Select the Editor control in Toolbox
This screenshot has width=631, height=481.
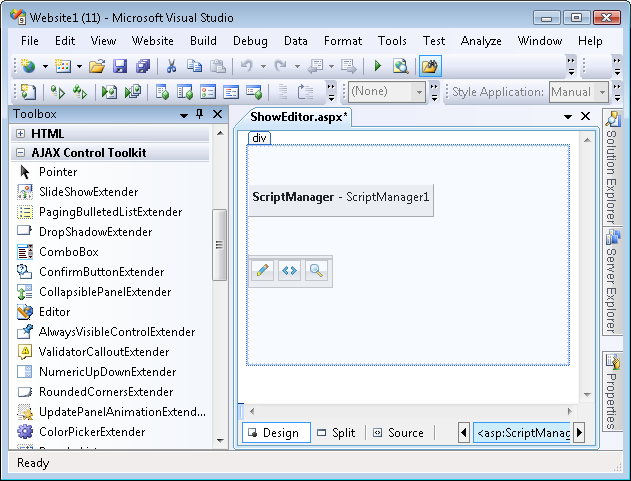54,312
